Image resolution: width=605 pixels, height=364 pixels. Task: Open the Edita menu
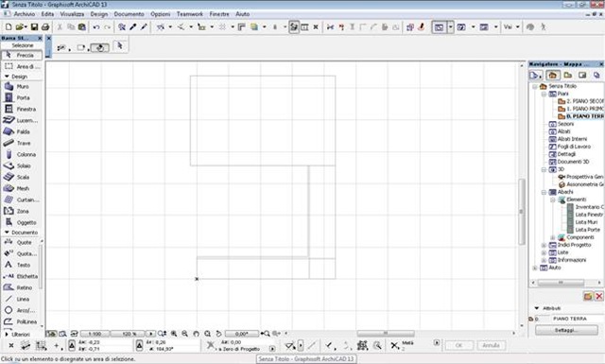(47, 14)
